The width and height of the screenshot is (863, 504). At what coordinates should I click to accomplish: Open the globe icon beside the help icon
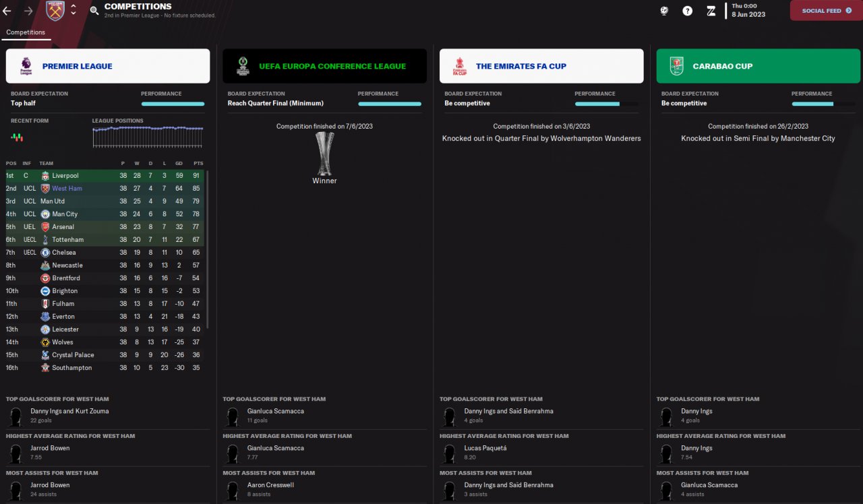pyautogui.click(x=664, y=11)
